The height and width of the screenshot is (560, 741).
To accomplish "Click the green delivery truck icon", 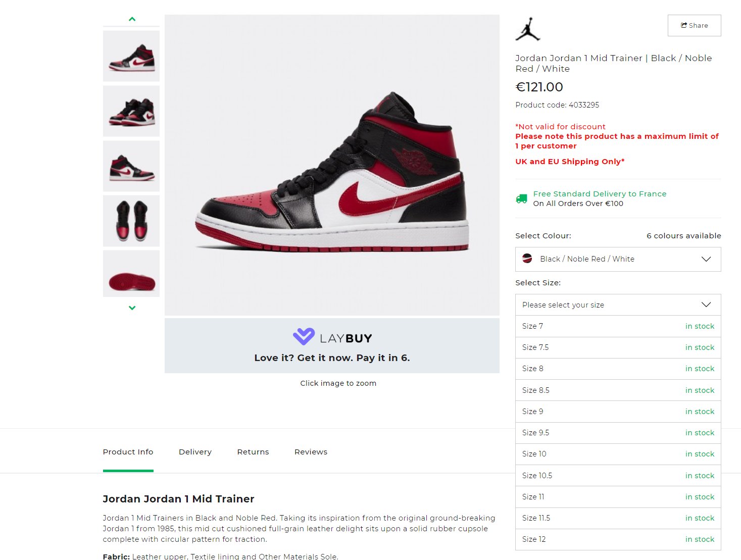I will (521, 198).
